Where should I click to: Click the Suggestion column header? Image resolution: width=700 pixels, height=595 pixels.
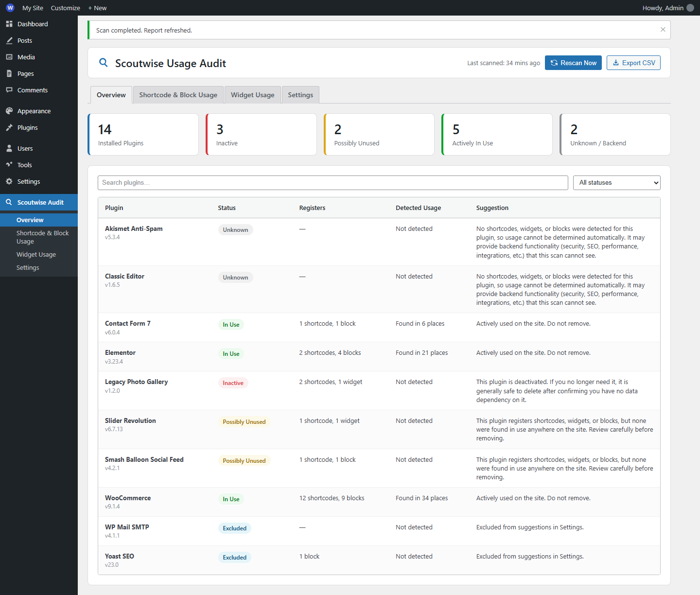click(x=492, y=208)
